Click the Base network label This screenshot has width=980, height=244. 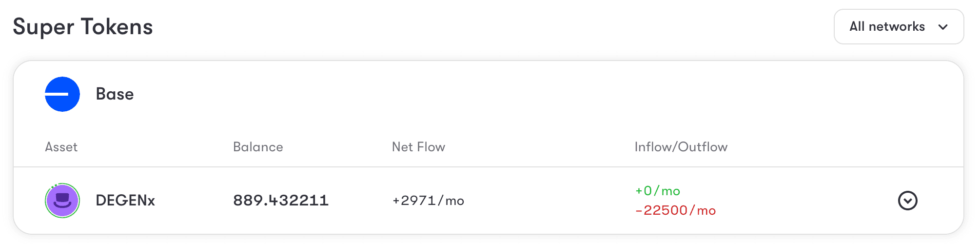pos(115,94)
